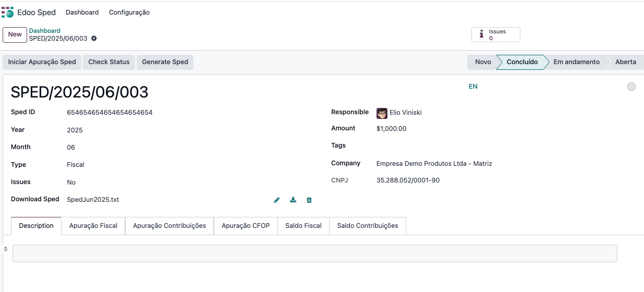Set status to Concluído
The image size is (644, 292).
point(522,62)
